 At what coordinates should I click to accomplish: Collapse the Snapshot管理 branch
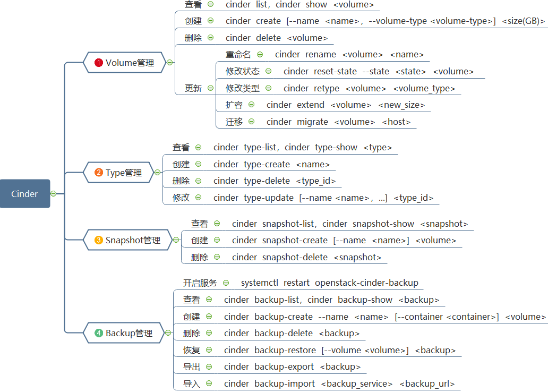(176, 240)
